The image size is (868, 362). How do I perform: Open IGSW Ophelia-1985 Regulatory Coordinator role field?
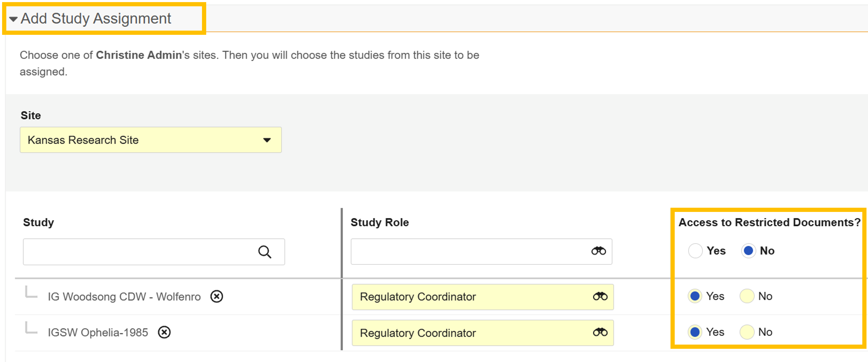[472, 333]
